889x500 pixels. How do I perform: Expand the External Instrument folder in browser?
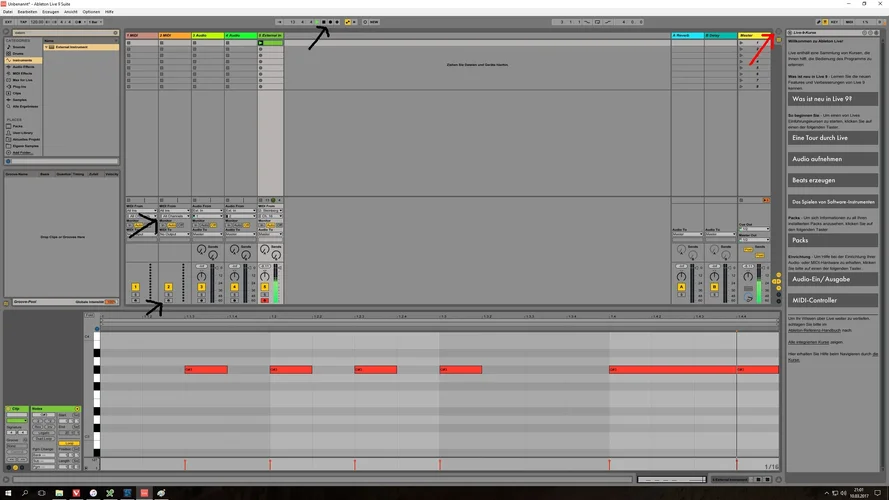47,46
